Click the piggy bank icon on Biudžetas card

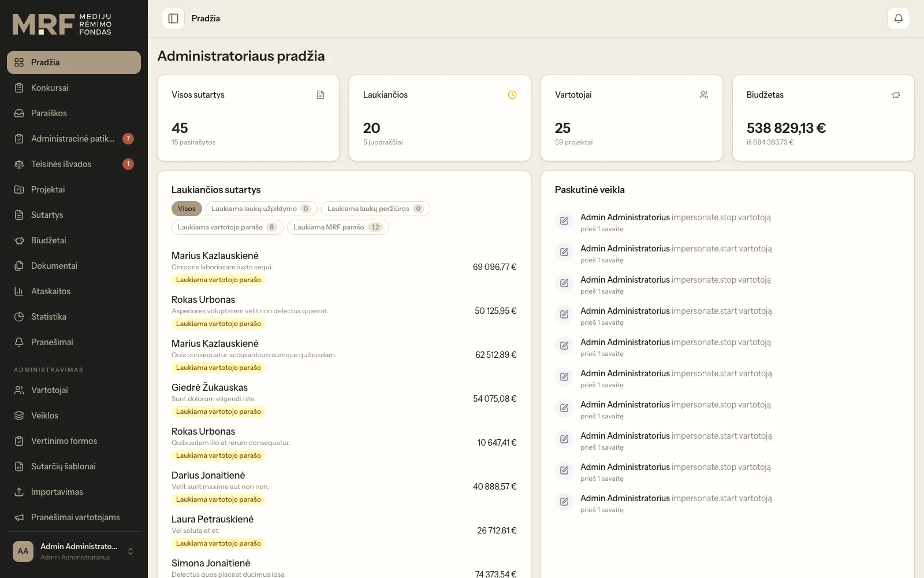point(896,95)
